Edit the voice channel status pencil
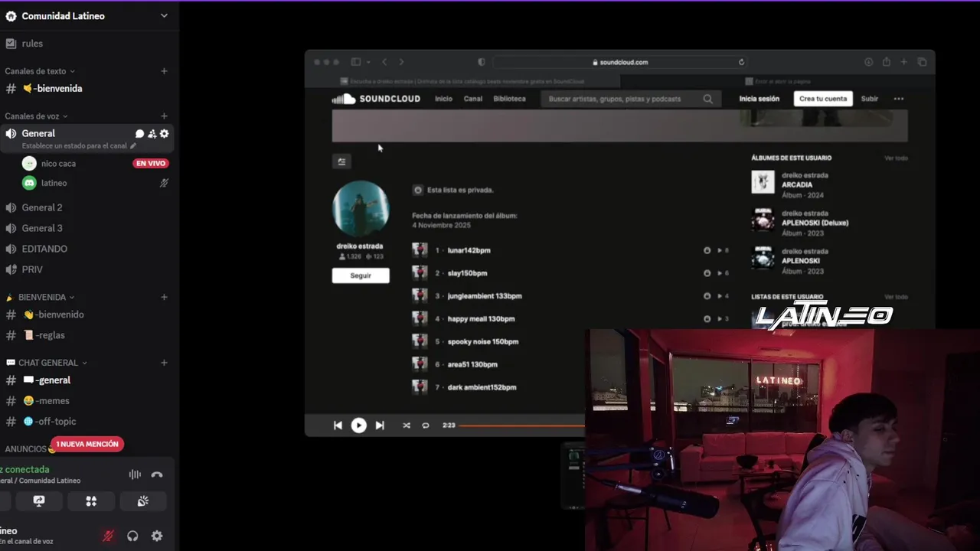 click(133, 145)
